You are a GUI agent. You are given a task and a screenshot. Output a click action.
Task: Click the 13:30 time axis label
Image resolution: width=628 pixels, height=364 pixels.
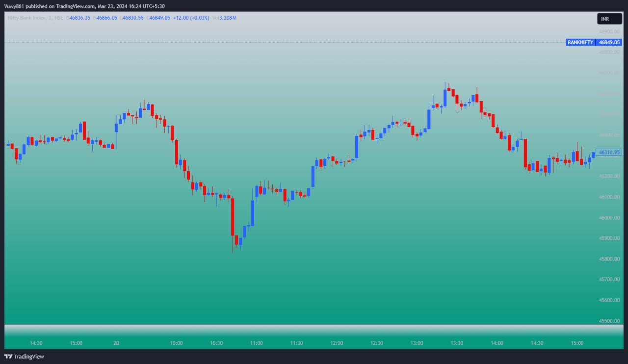tap(457, 343)
